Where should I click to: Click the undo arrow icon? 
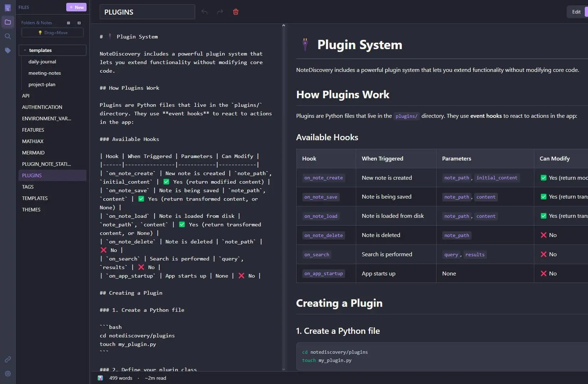(204, 12)
